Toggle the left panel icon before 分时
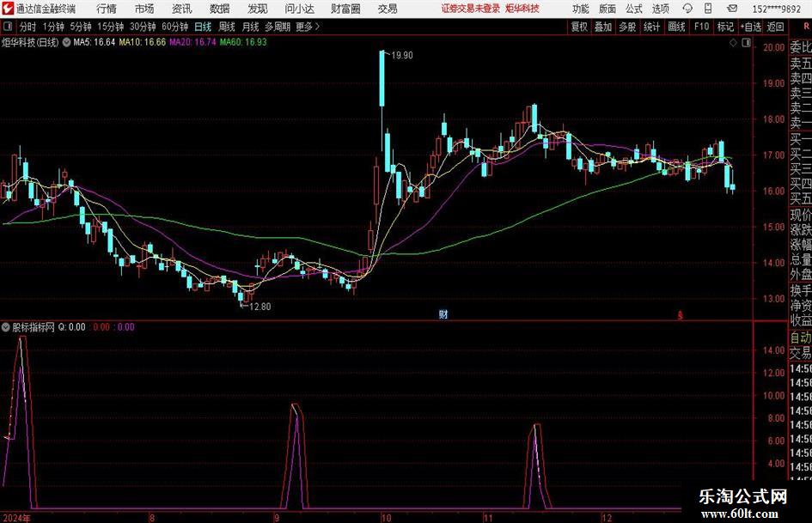Viewport: 812px width, 523px height. pos(8,27)
